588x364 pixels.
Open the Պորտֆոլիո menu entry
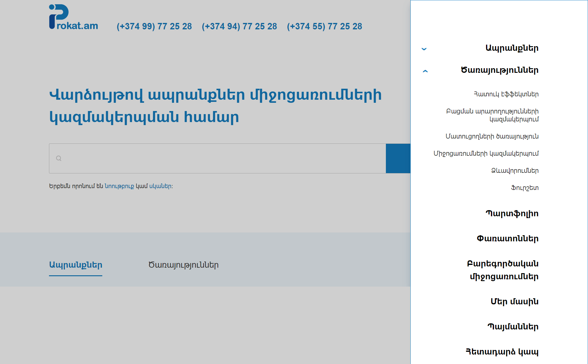[x=512, y=214]
